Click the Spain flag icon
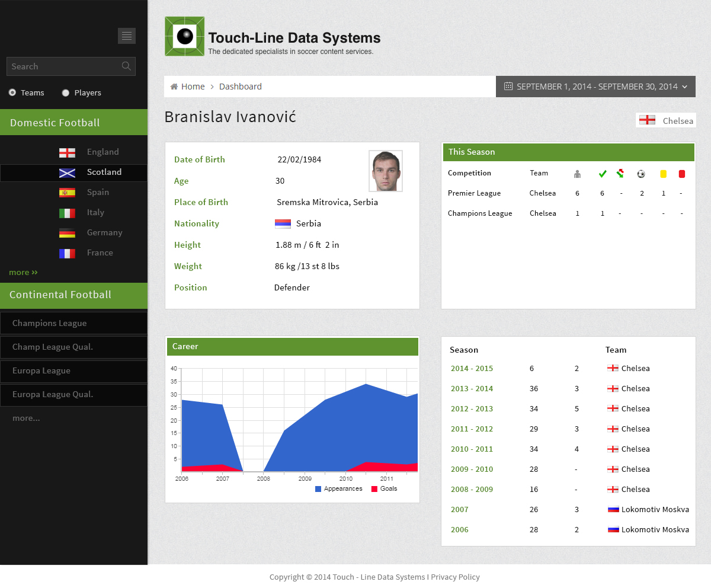This screenshot has width=711, height=588. coord(67,193)
